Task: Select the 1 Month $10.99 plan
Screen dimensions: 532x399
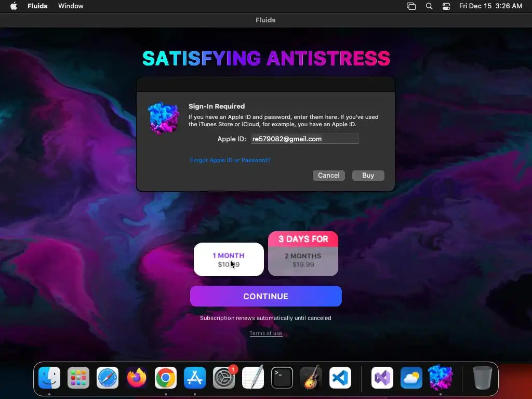Action: click(229, 259)
